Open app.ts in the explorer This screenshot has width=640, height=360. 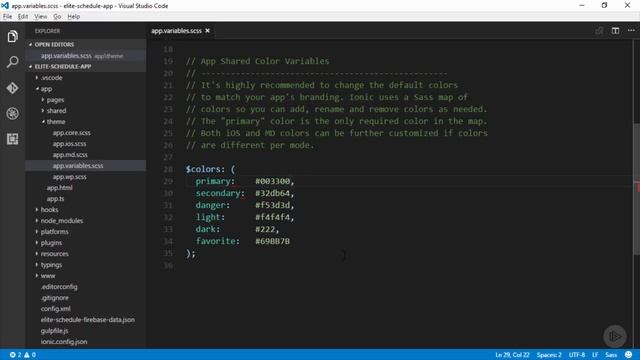pos(56,199)
